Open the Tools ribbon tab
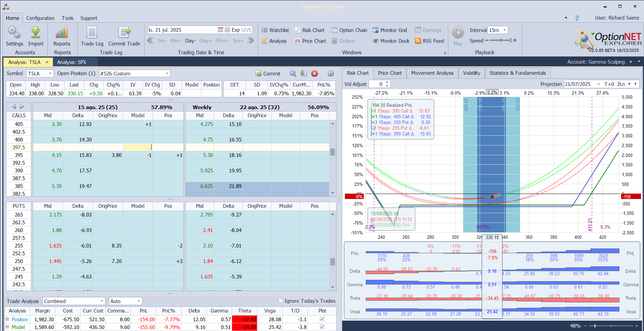Viewport: 644px width, 331px height. 67,18
